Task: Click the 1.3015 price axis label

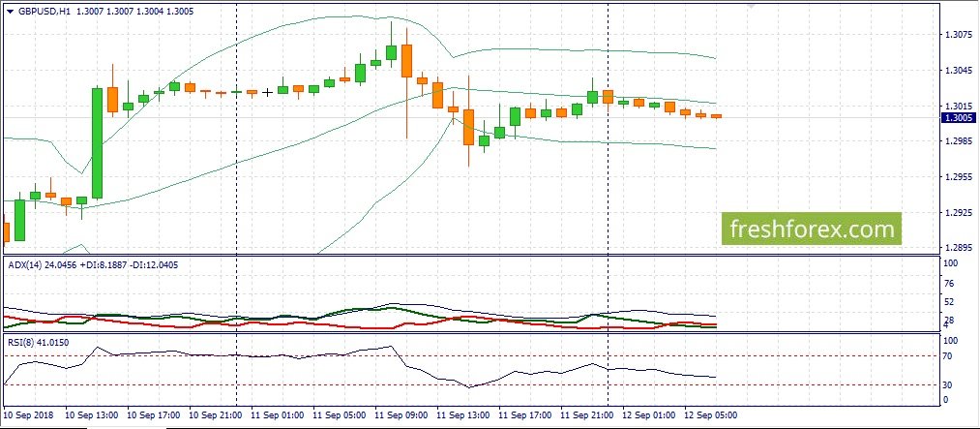Action: tap(957, 106)
